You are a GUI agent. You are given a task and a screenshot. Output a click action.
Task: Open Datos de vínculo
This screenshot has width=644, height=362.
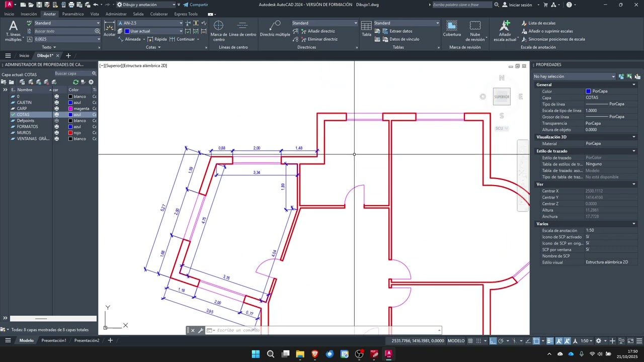[x=400, y=39]
